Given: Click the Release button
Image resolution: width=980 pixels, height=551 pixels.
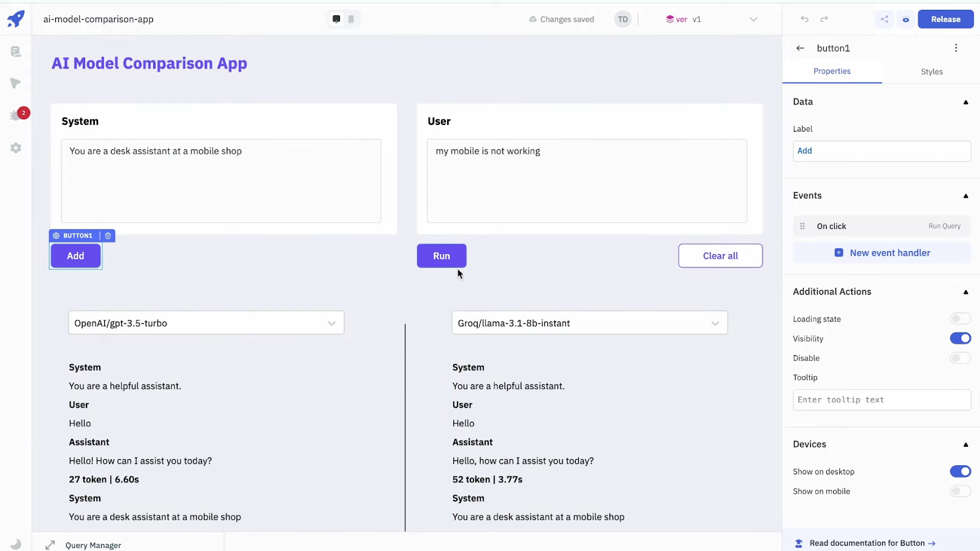Looking at the screenshot, I should 946,19.
